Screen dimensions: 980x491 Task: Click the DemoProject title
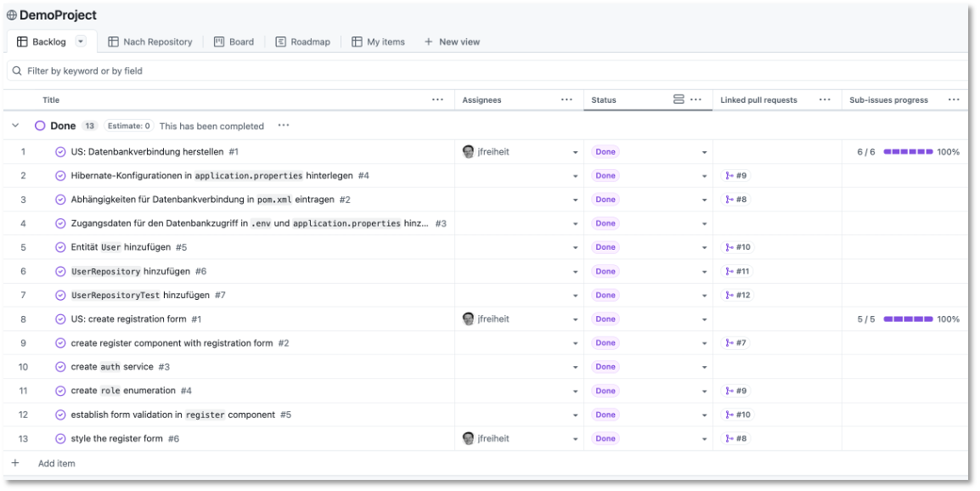(58, 15)
